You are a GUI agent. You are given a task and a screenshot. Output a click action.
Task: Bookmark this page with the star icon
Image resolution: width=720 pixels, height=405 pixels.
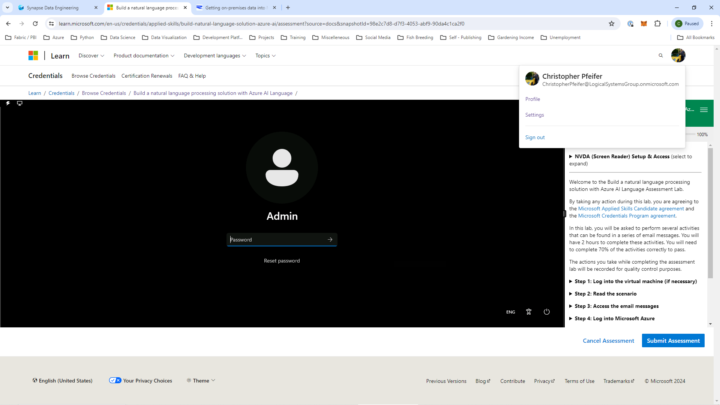(611, 23)
